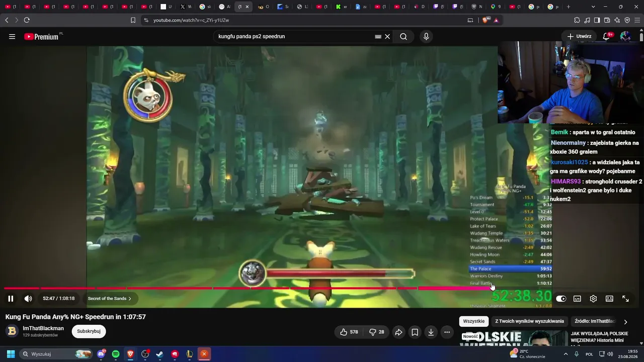Screen dimensions: 644x362
Task: Open Steam from the taskbar
Action: pyautogui.click(x=160, y=354)
